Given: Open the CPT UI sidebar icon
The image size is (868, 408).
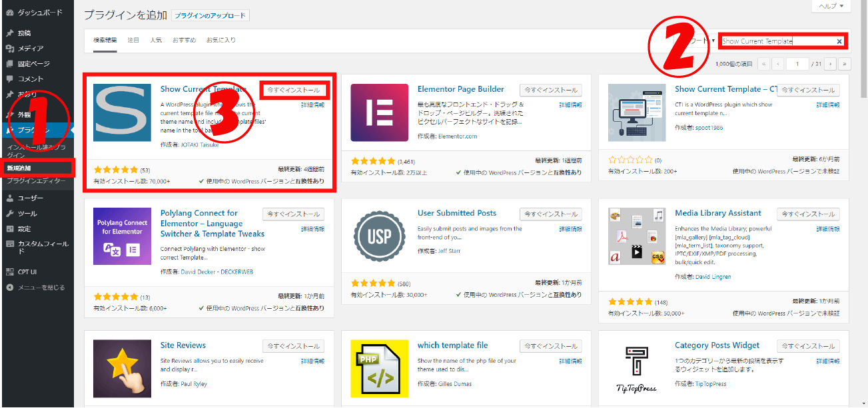Looking at the screenshot, I should click(9, 272).
